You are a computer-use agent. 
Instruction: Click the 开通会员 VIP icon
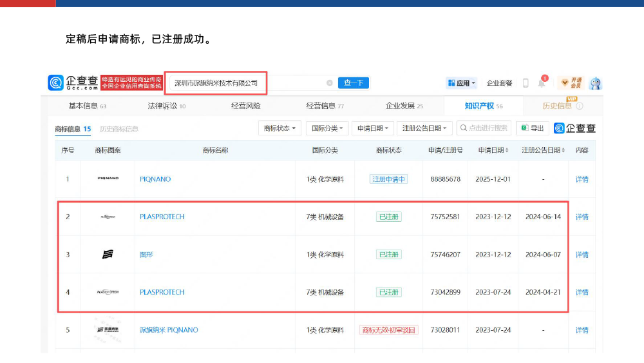coord(571,83)
